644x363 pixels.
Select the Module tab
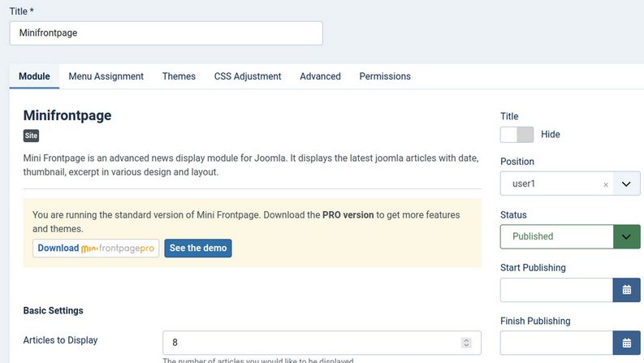34,76
